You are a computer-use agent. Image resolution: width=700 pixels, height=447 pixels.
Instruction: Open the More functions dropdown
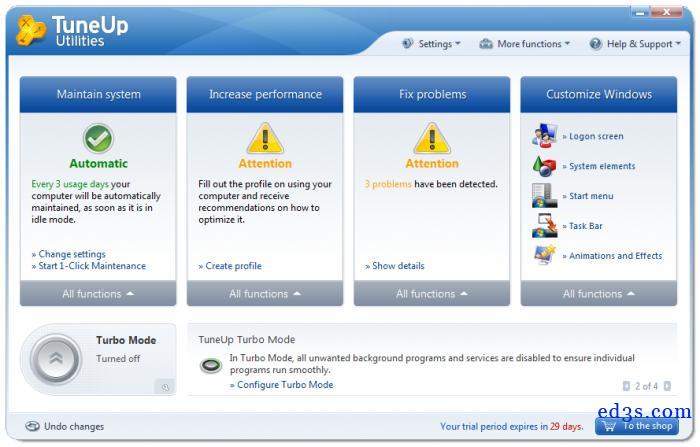(525, 44)
